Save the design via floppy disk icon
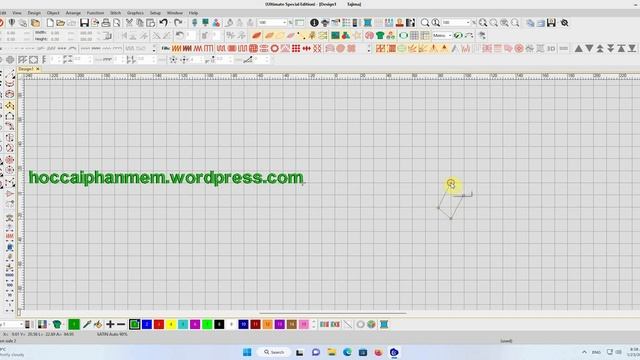This screenshot has height=360, width=640. pyautogui.click(x=84, y=23)
